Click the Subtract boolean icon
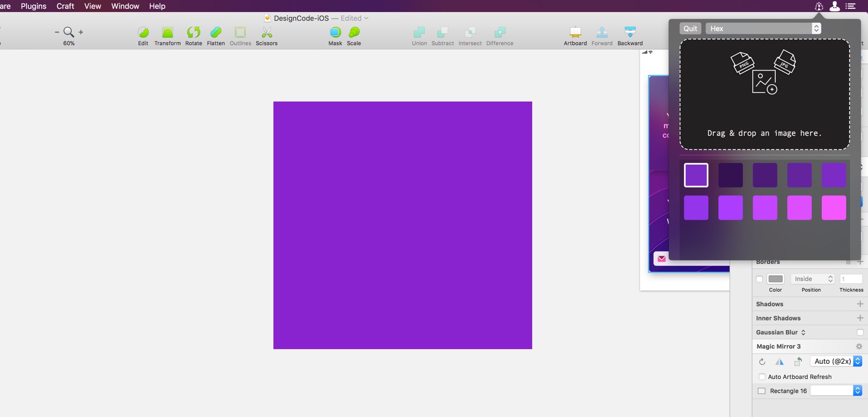The image size is (868, 417). (443, 33)
